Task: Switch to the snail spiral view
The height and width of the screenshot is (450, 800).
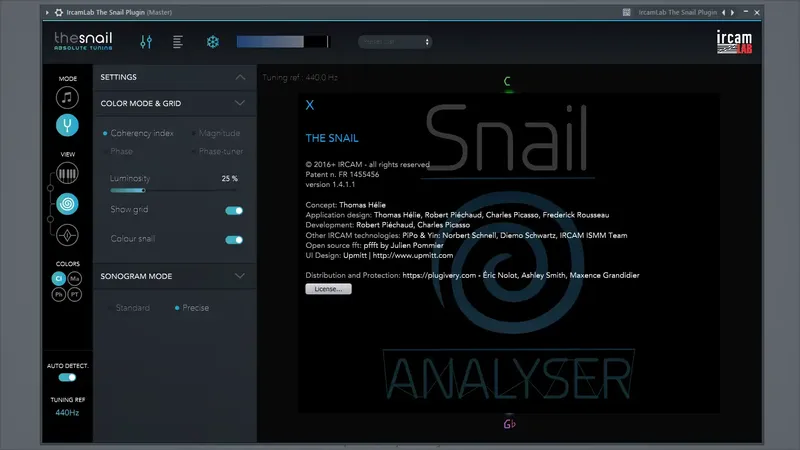Action: pyautogui.click(x=67, y=204)
